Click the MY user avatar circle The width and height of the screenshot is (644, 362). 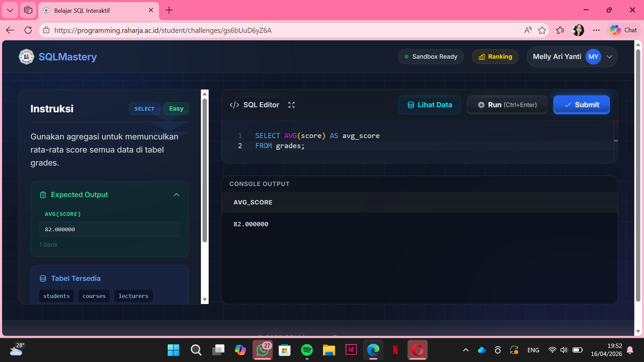(x=593, y=57)
